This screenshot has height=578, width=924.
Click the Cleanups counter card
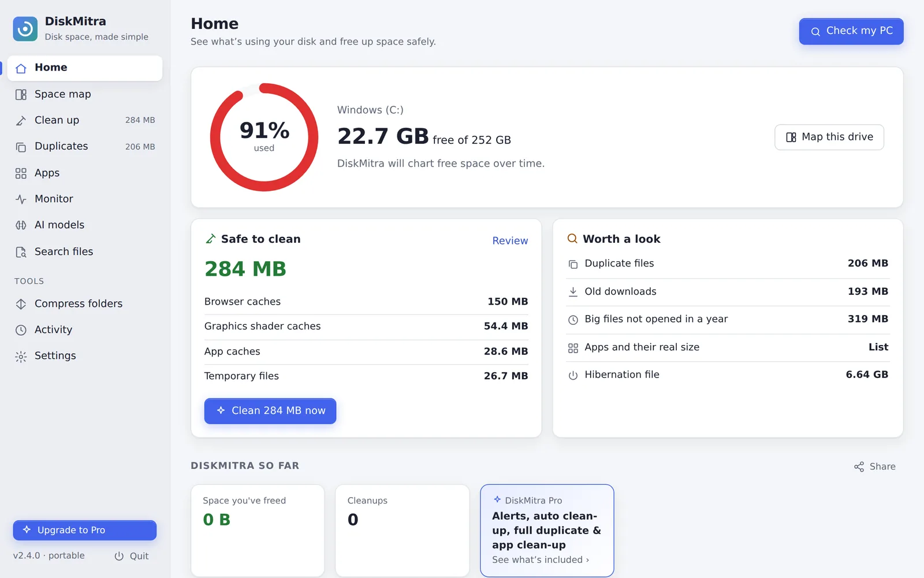pyautogui.click(x=403, y=531)
